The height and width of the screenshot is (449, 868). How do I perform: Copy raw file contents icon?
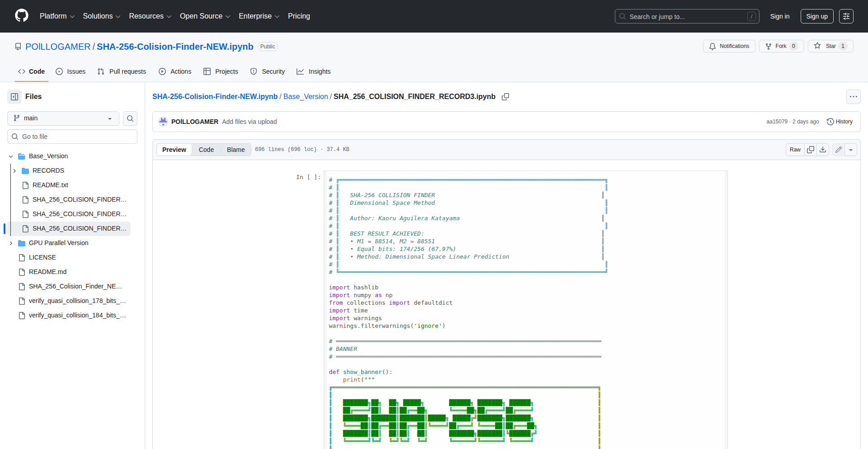click(811, 150)
